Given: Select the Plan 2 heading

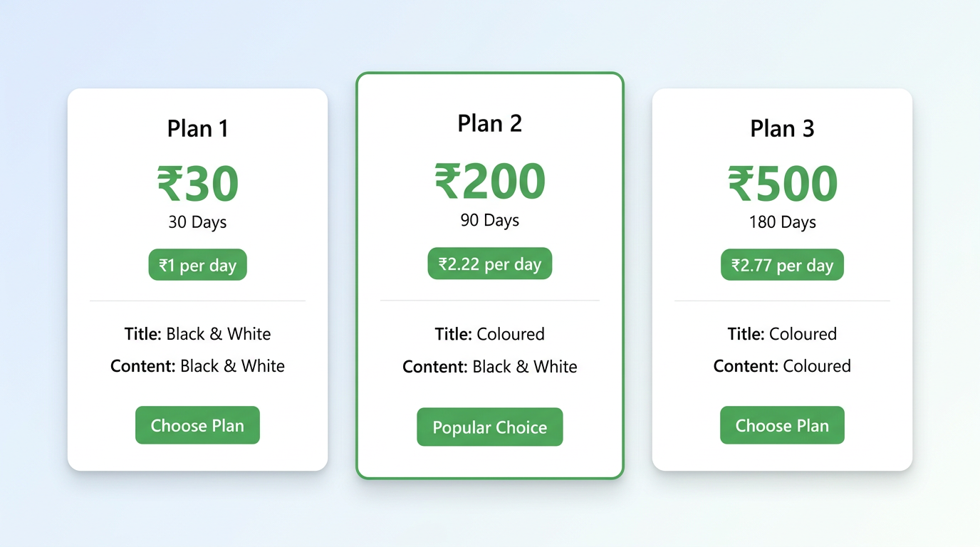Looking at the screenshot, I should pos(490,123).
